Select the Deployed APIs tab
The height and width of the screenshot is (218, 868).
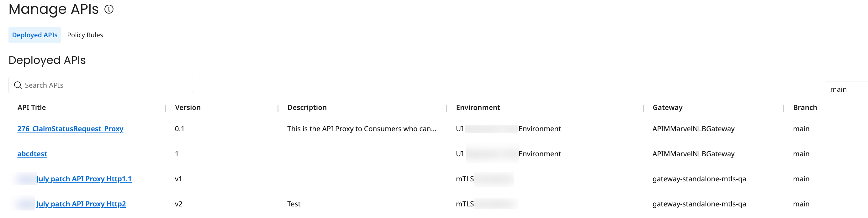[x=34, y=35]
